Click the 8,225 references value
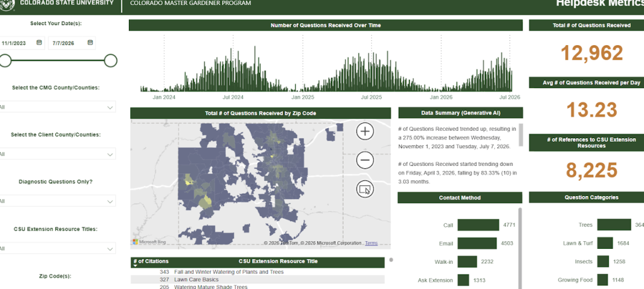Screen dimensions: 644x289 (591, 170)
